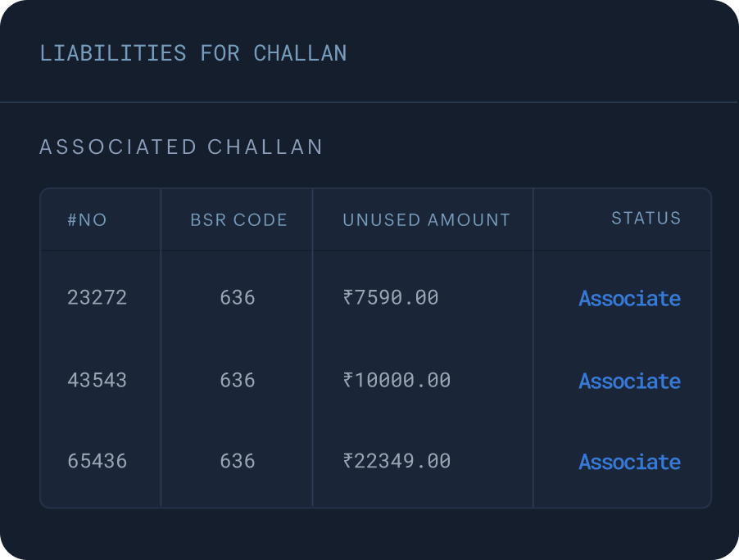Select challan number 43543

pyautogui.click(x=97, y=381)
